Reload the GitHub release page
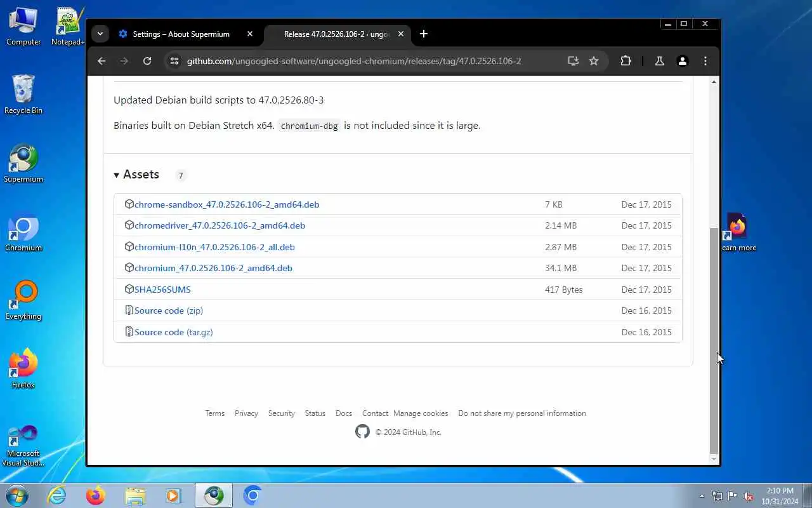Viewport: 812px width, 508px height. tap(147, 61)
